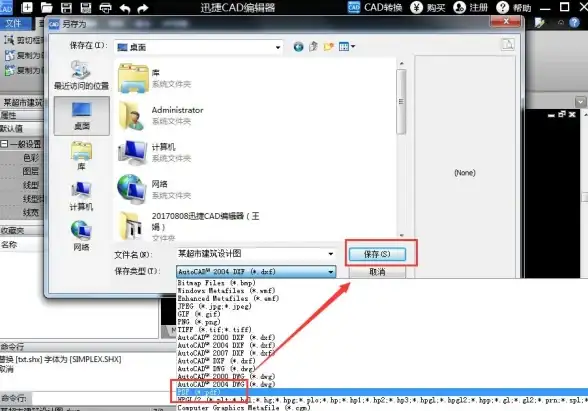Screen dimensions: 588x411
Task: Select 计算机 in the places sidebar
Action: coord(81,196)
